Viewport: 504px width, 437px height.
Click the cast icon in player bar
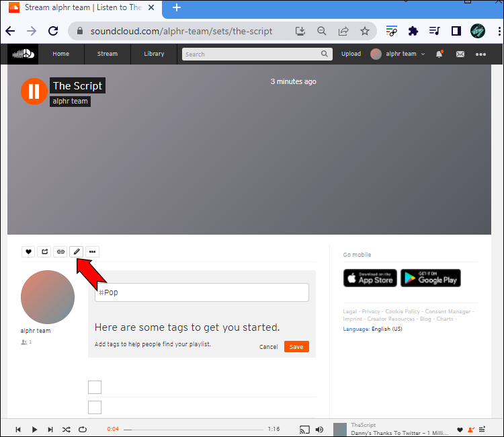tap(304, 430)
